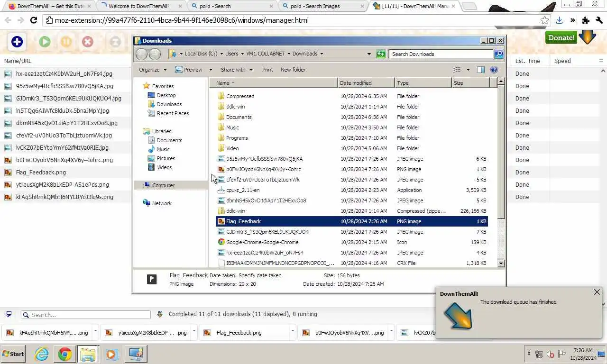
Task: Click the Search Downloads field
Action: tap(441, 54)
